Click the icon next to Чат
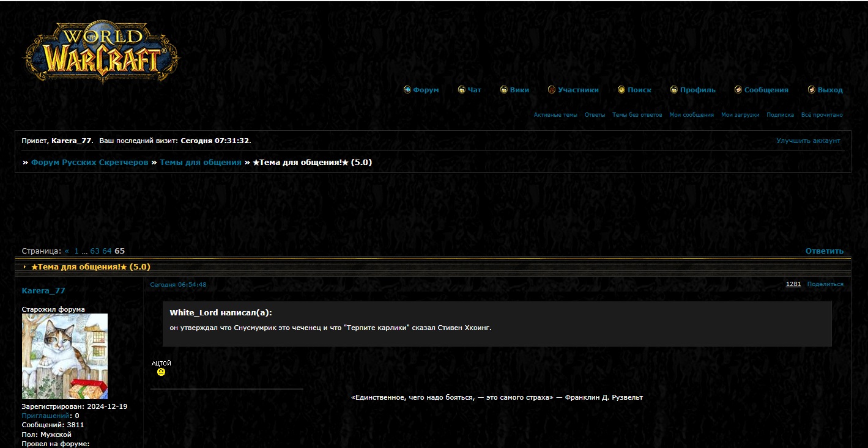Image resolution: width=868 pixels, height=448 pixels. (x=462, y=90)
